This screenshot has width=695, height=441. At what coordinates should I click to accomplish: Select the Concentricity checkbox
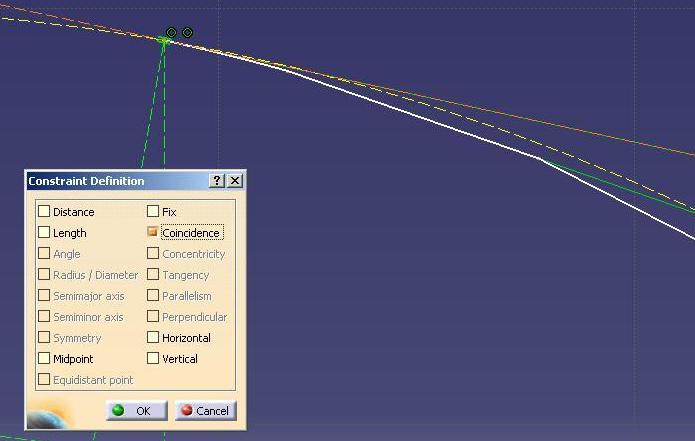coord(153,253)
